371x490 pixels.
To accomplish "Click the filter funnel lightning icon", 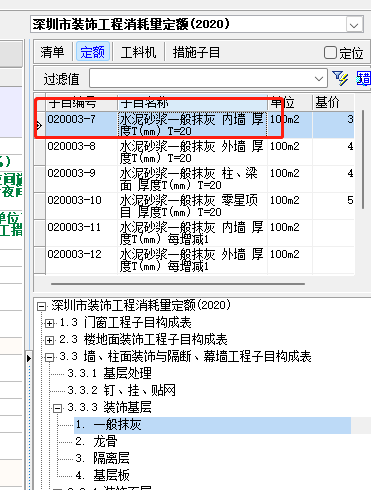I will pyautogui.click(x=340, y=78).
